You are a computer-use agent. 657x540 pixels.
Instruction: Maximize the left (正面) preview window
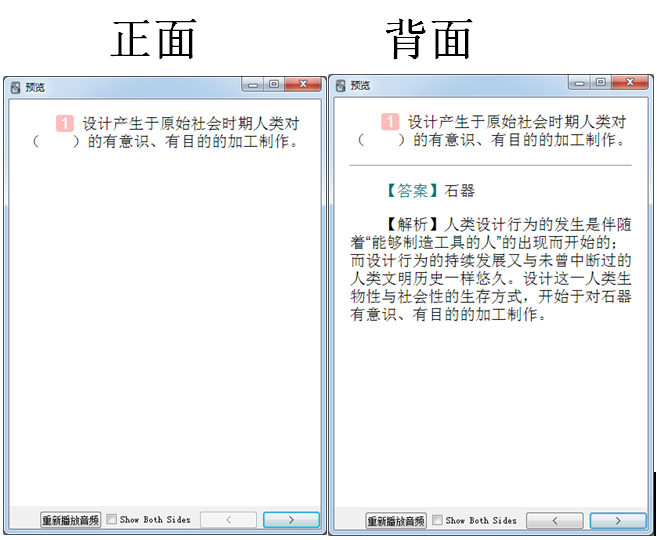(274, 84)
